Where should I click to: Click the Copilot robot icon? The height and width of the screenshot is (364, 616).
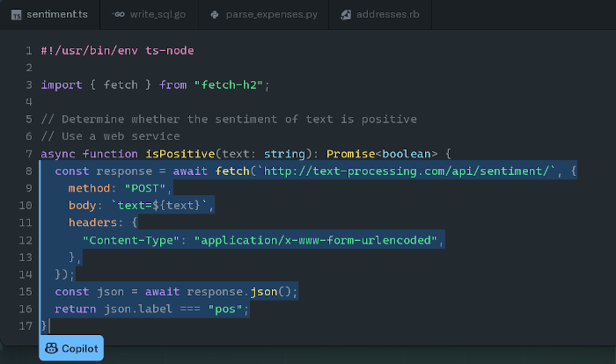[x=51, y=348]
